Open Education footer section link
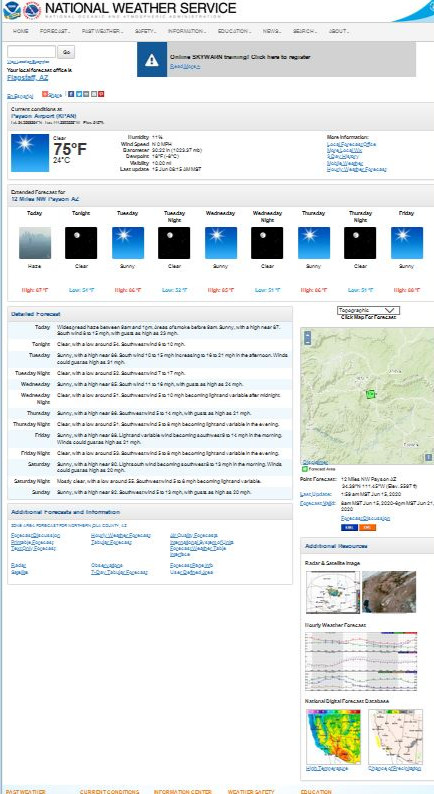This screenshot has height=794, width=434. tap(316, 791)
